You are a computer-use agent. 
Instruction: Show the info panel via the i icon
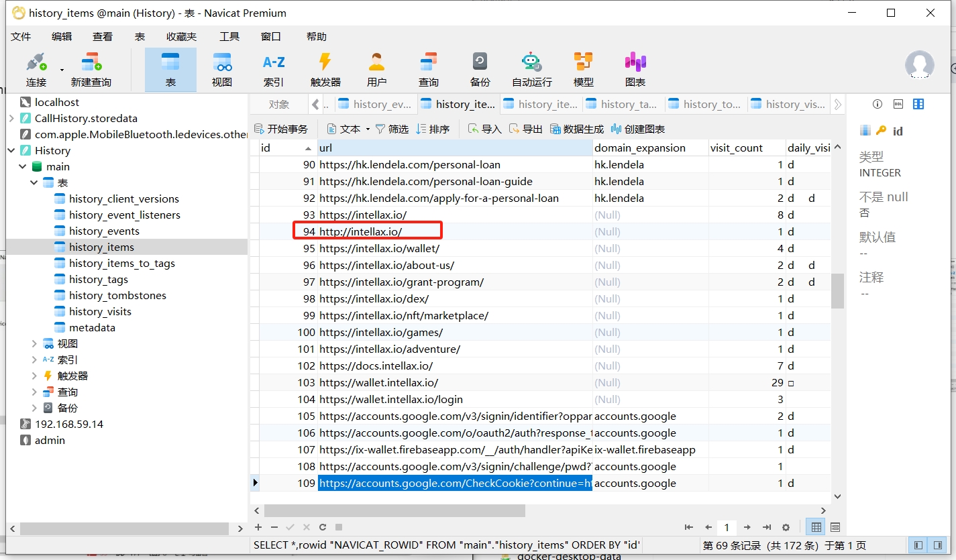[x=877, y=104]
